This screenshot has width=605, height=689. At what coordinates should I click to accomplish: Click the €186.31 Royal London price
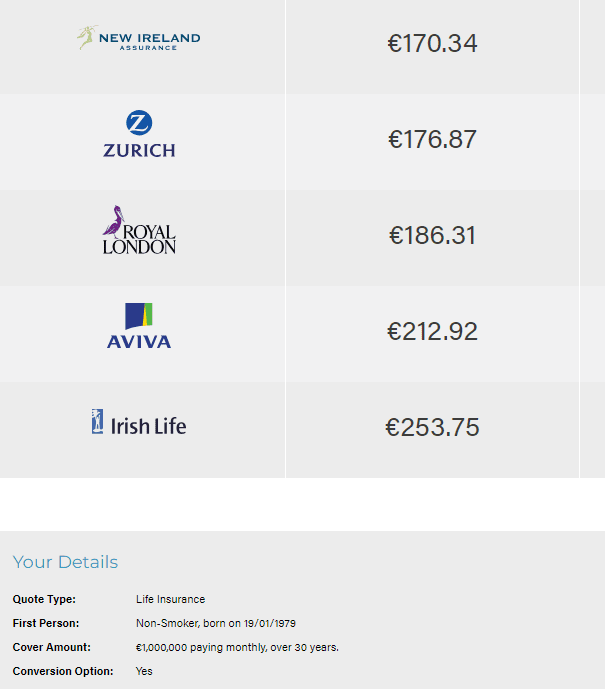432,236
